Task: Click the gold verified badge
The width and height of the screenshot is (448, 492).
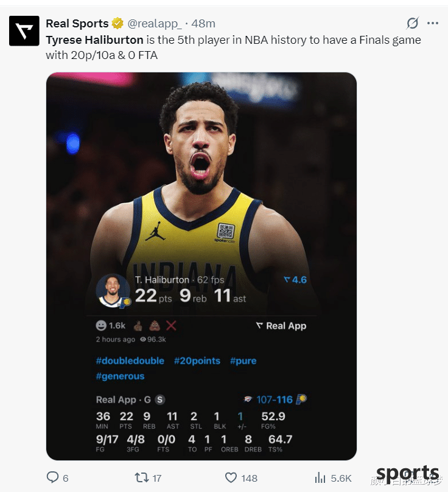Action: 117,24
